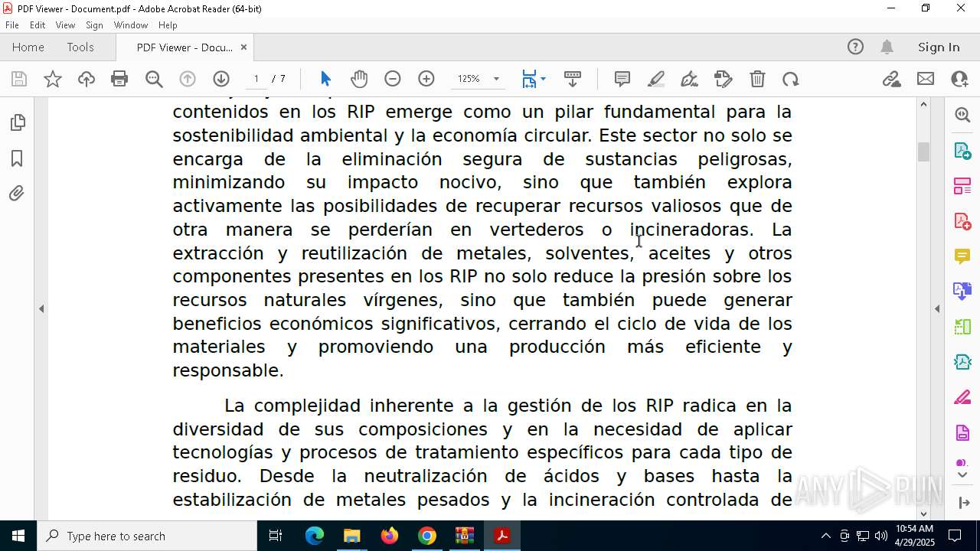Open Combine Files tool in right pane
The height and width of the screenshot is (551, 980).
pyautogui.click(x=962, y=291)
